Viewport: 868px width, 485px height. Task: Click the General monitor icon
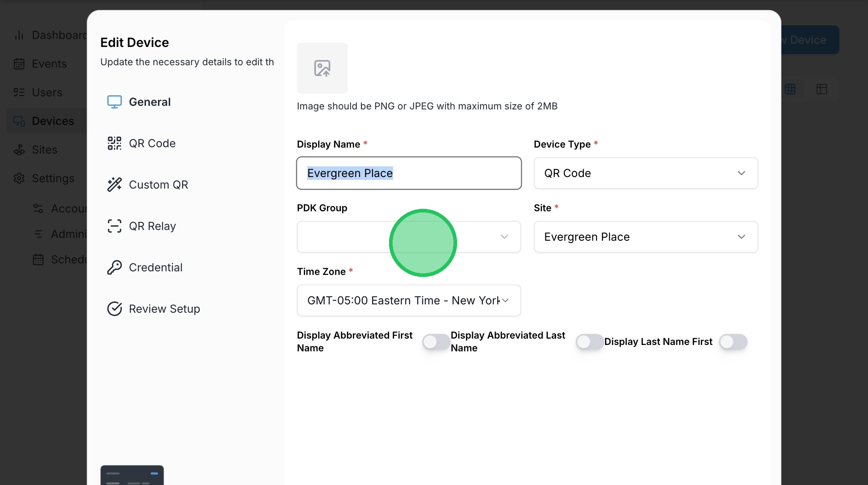point(114,102)
